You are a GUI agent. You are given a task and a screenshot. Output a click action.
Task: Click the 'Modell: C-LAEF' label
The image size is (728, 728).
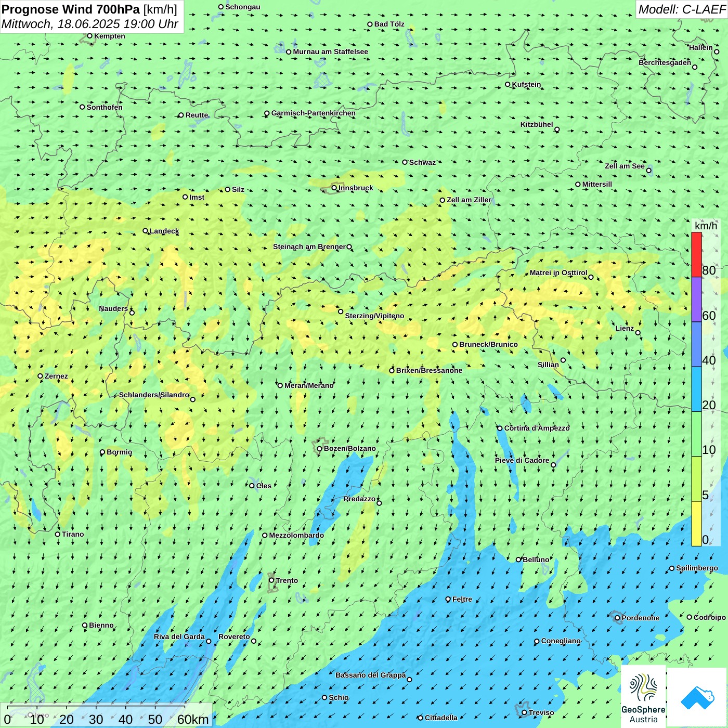pyautogui.click(x=682, y=9)
